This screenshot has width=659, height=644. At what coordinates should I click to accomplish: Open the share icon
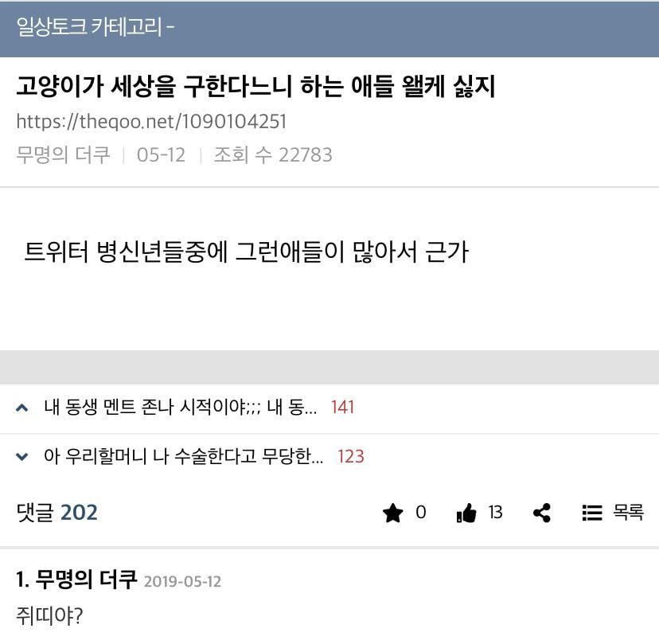pyautogui.click(x=542, y=513)
